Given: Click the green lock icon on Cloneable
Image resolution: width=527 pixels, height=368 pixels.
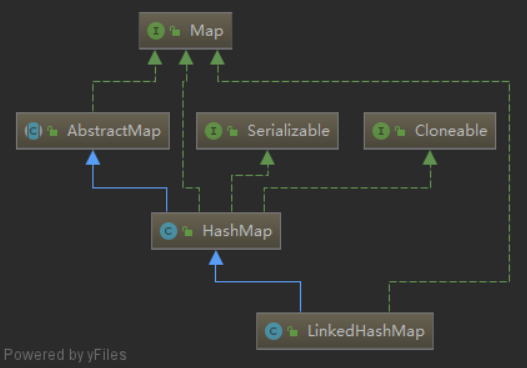Looking at the screenshot, I should click(400, 131).
